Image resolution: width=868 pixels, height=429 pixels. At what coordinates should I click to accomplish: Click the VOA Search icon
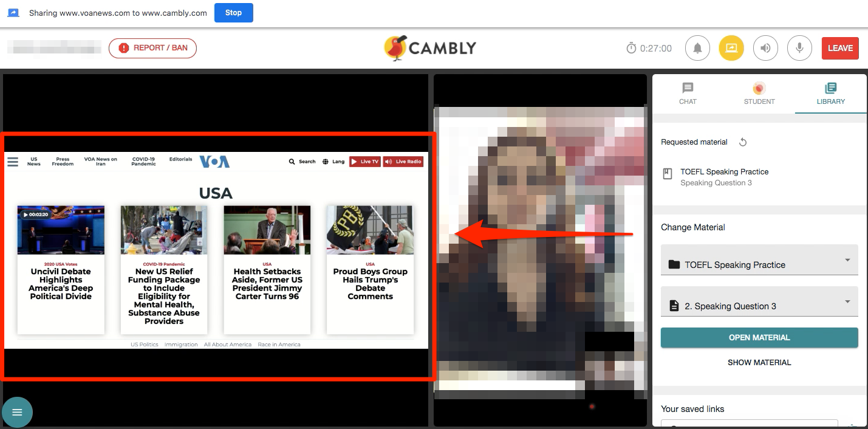292,162
